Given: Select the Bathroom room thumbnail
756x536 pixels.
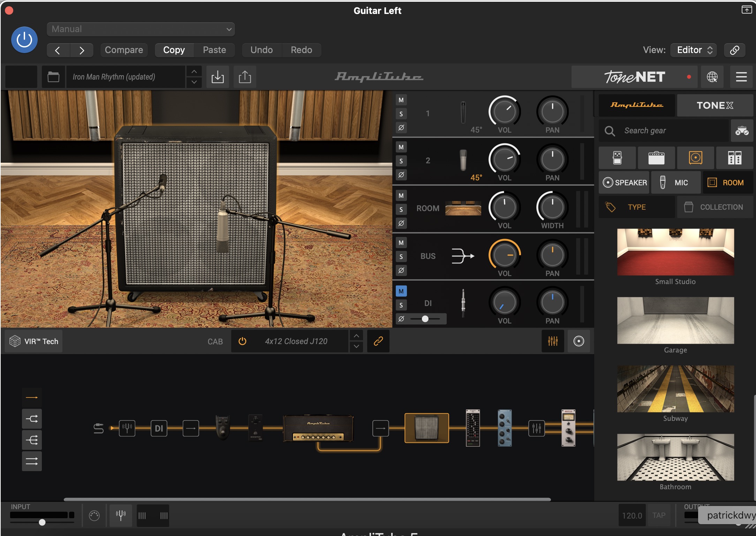Looking at the screenshot, I should [675, 457].
